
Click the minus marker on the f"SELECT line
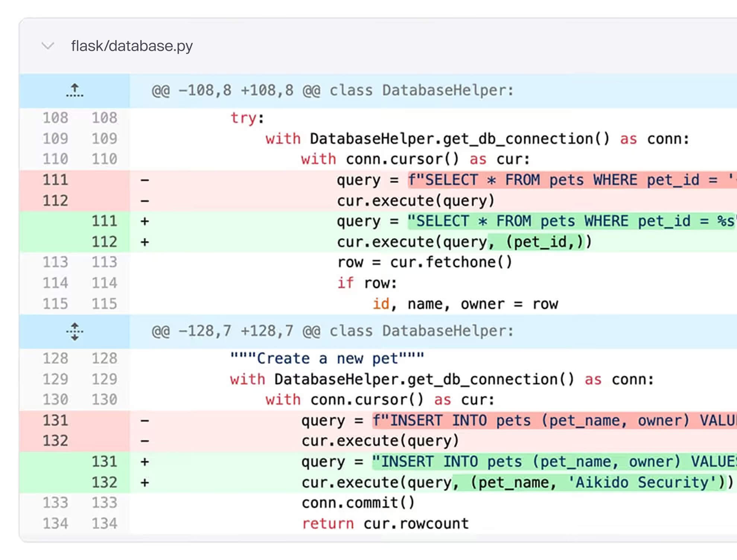coord(145,180)
